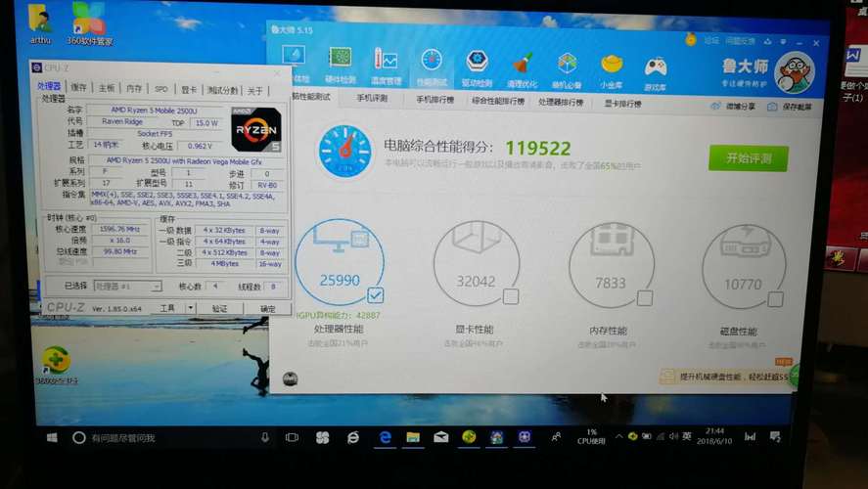Viewport: 868px width, 489px height.
Task: Click the disk score 10770 circle
Action: [744, 267]
